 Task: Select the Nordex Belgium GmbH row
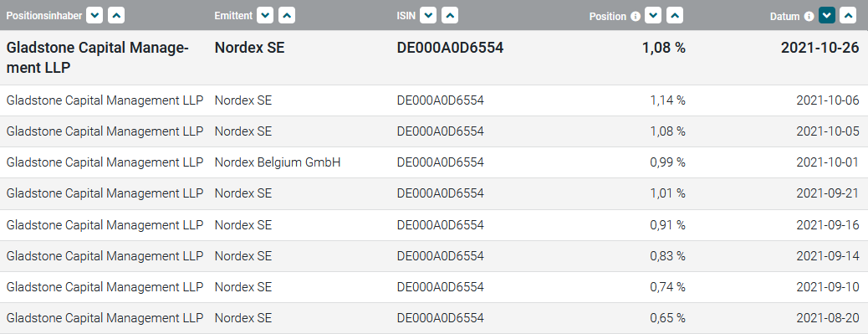[434, 162]
